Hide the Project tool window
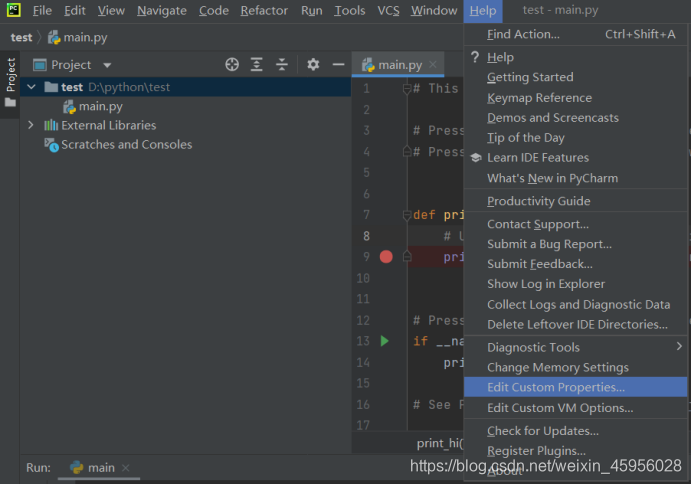Viewport: 692px width, 485px height. click(338, 65)
